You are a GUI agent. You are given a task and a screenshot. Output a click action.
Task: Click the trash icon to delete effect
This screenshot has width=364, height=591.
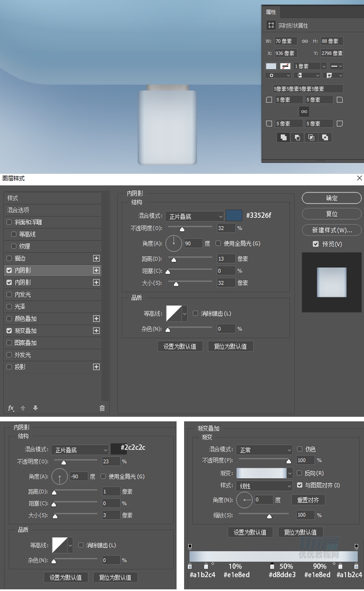(102, 408)
